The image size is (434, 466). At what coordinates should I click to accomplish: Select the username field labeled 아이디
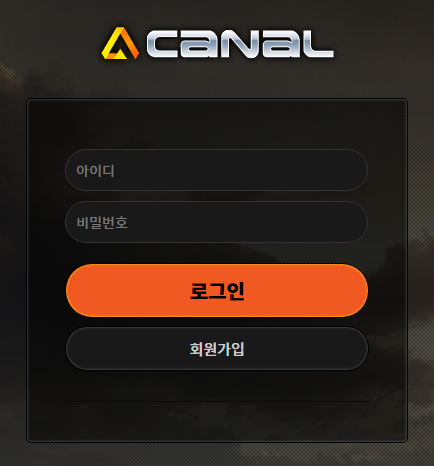217,170
